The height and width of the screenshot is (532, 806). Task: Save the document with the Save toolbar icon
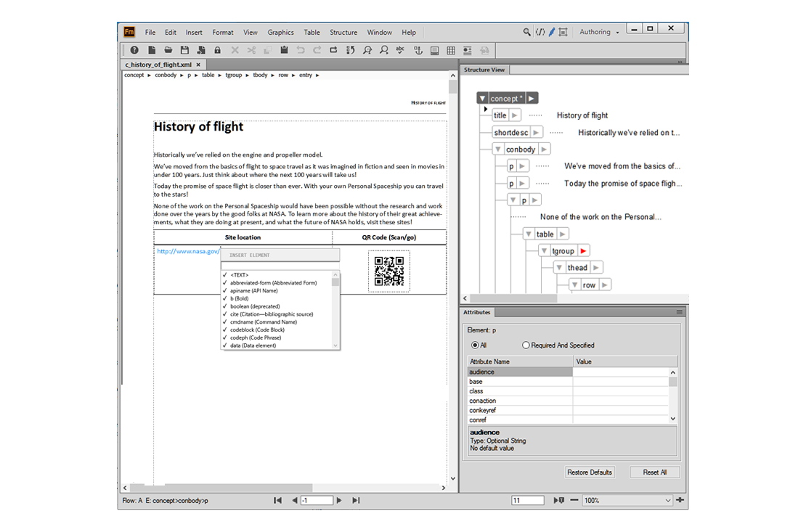click(184, 50)
